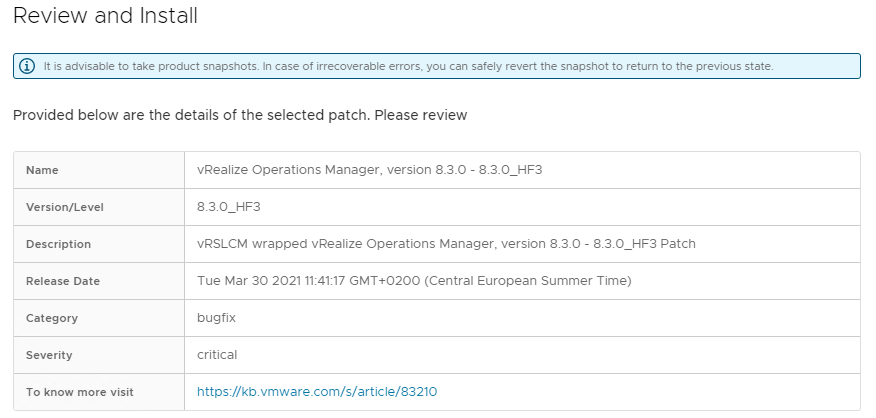876x418 pixels.
Task: Select the Category row label
Action: pos(51,318)
